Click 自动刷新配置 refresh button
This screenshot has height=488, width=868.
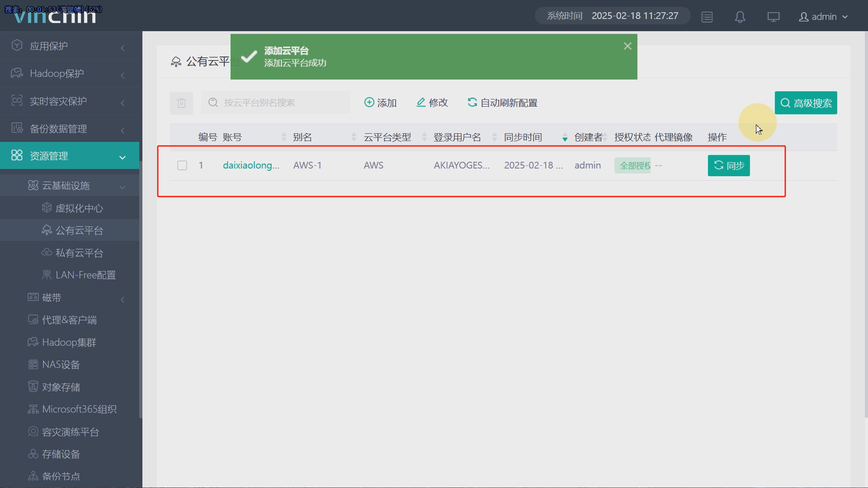pos(502,103)
